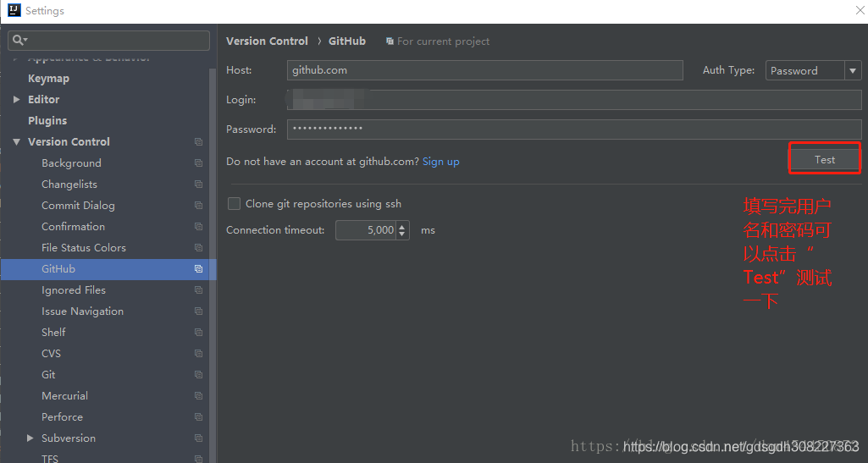Select CVS settings item
Screen dimensions: 868x463
coord(52,354)
